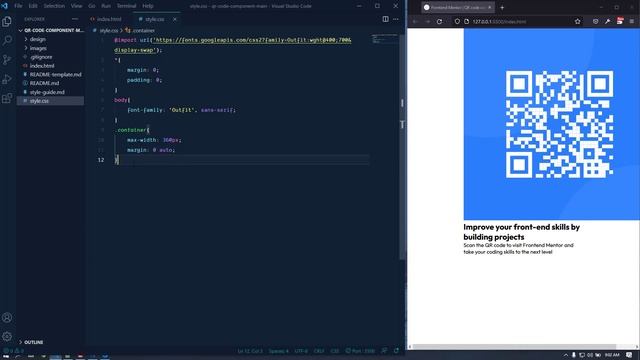Open the Selection menu
The width and height of the screenshot is (640, 360).
54,6
